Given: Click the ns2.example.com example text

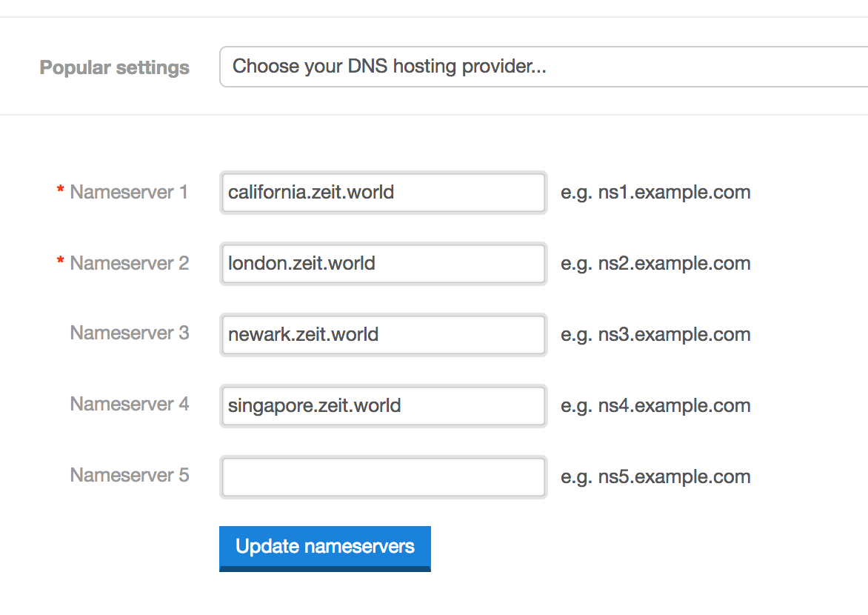Looking at the screenshot, I should coord(655,264).
